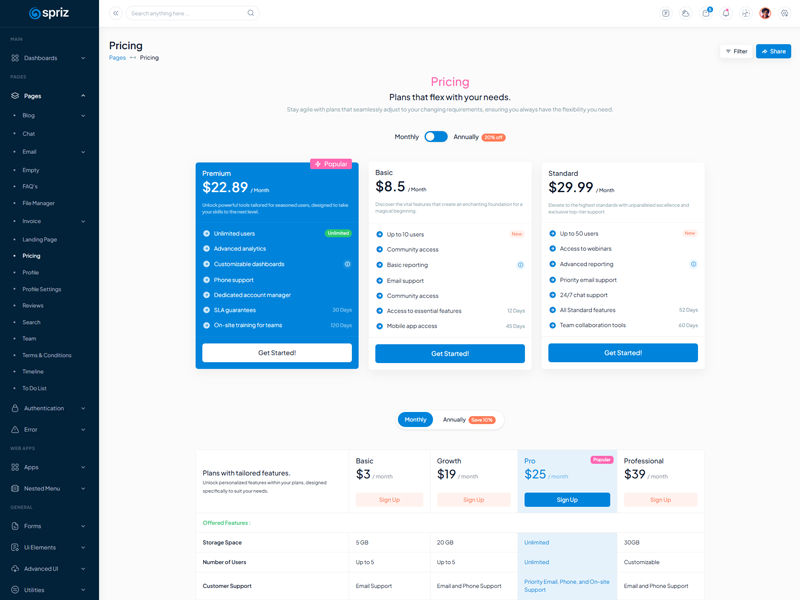Click info icon beside Customizable dashboards
800x600 pixels.
(347, 264)
